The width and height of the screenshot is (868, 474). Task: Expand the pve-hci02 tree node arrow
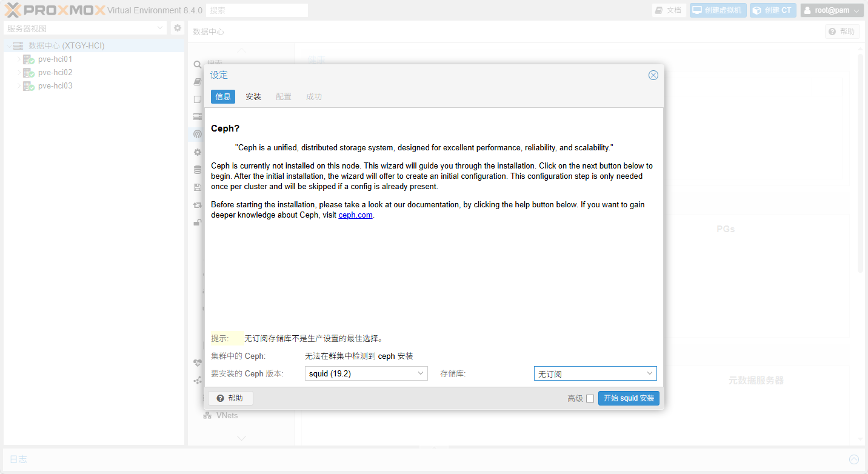coord(18,73)
